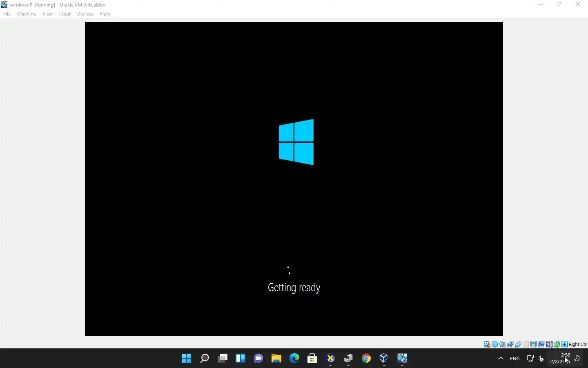Launch the Chat app from taskbar
Viewport: 588px width, 368px height.
point(258,359)
